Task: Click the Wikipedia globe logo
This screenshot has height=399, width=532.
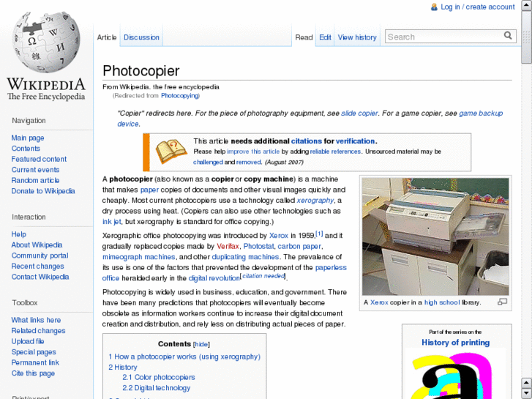Action: pyautogui.click(x=46, y=42)
